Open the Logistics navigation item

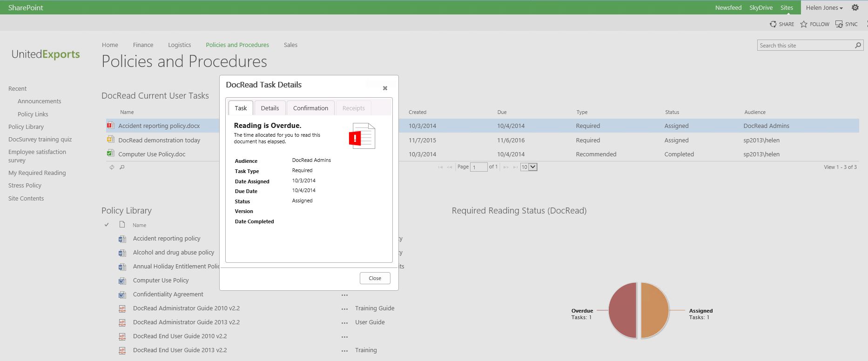coord(180,45)
